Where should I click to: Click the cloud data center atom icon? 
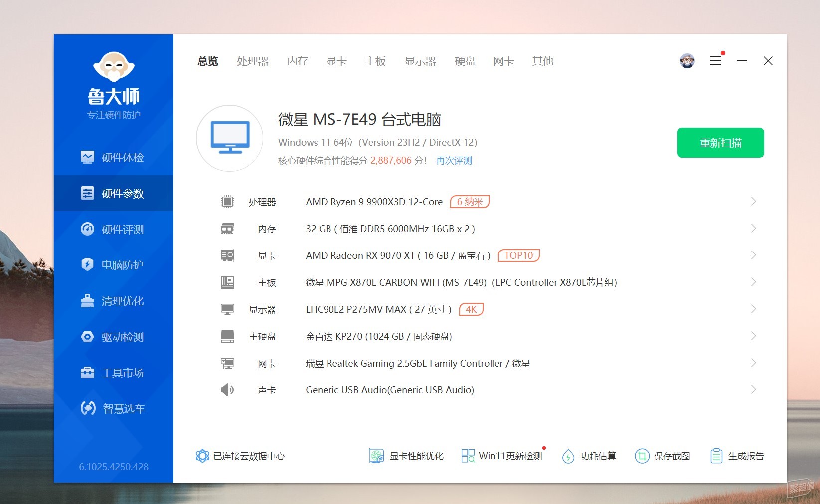pyautogui.click(x=202, y=456)
